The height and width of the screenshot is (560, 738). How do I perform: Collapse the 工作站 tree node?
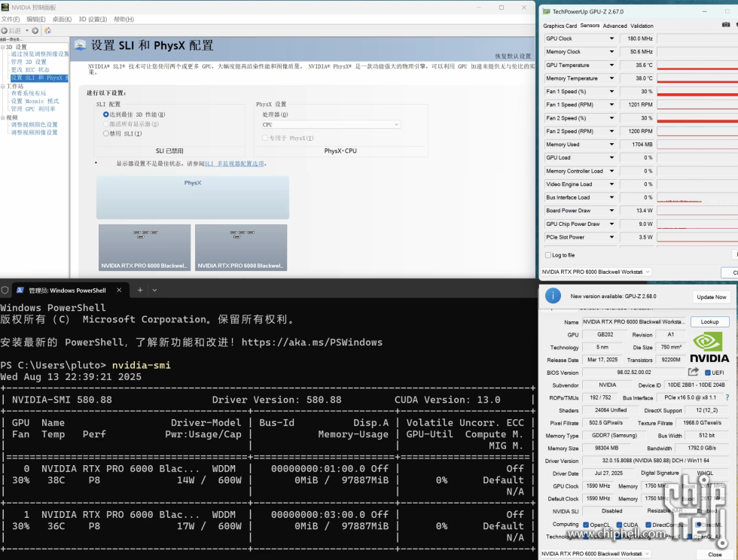3,87
